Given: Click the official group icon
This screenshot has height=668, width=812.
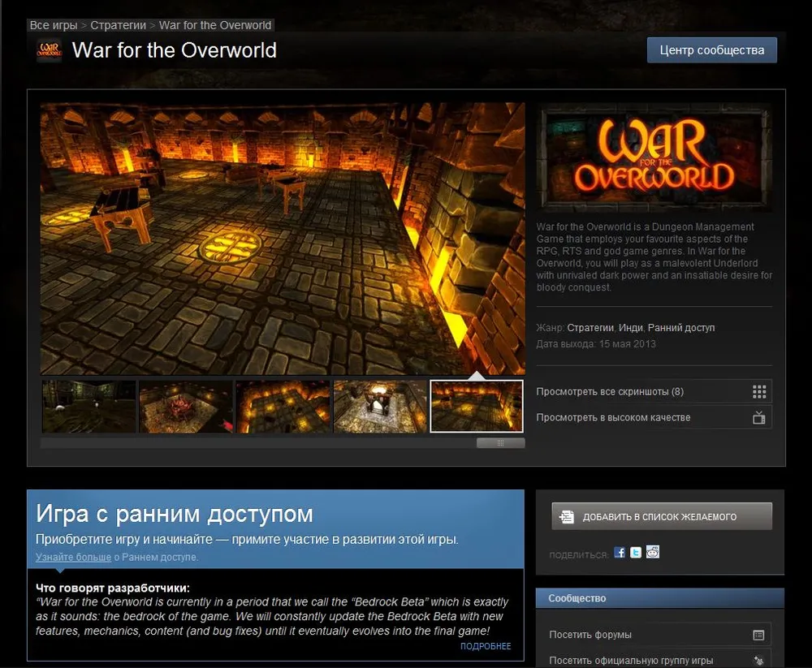Looking at the screenshot, I should pos(758,660).
